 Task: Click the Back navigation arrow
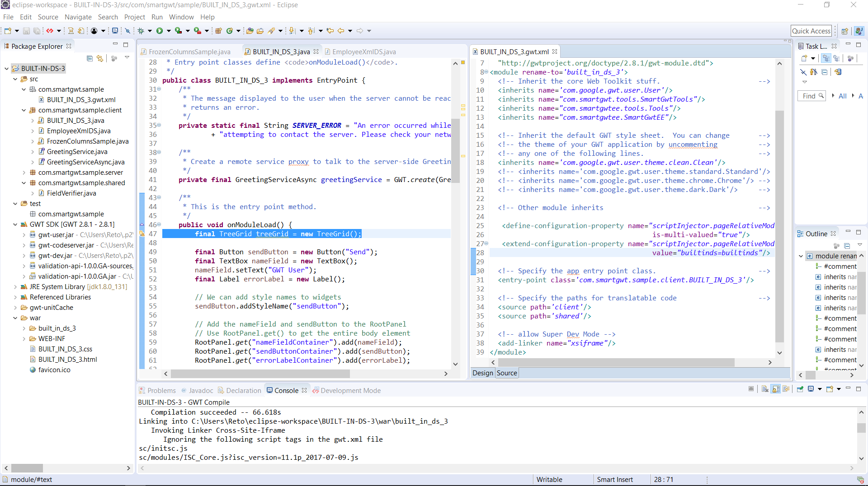tap(341, 31)
